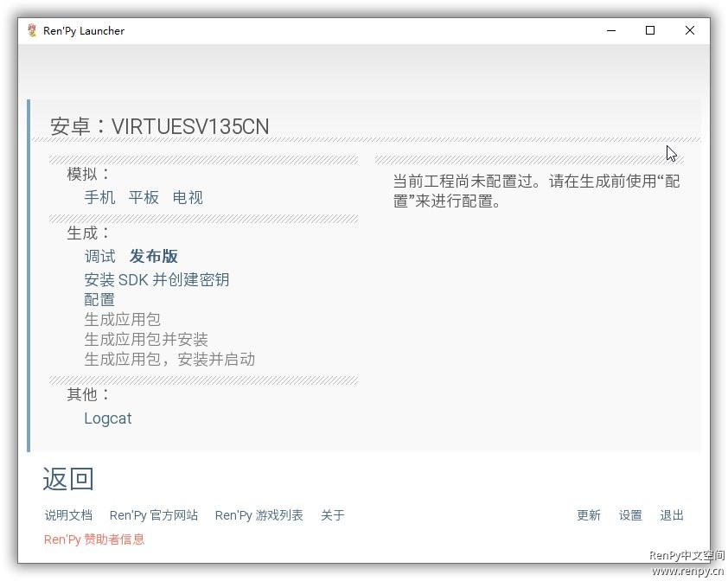
Task: Click 生成应用包 build package
Action: 122,320
